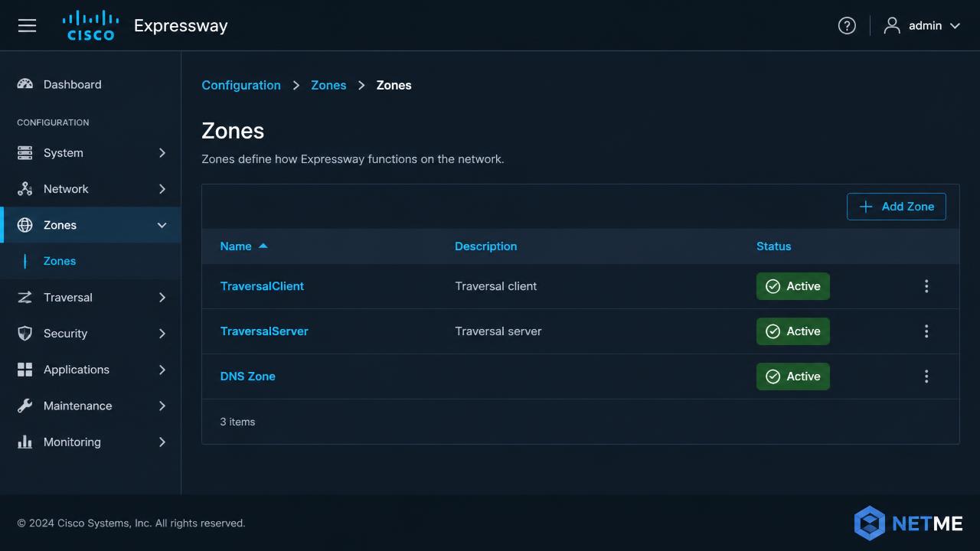The image size is (980, 551).
Task: Click the plus icon on Add Zone
Action: coord(866,207)
